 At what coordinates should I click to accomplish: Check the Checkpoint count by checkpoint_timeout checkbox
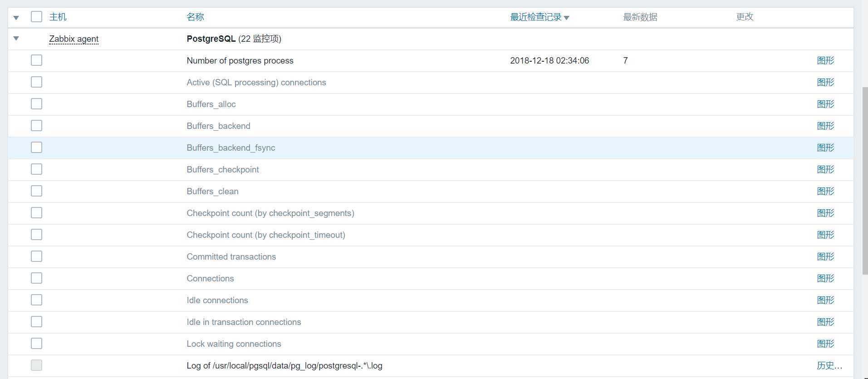[37, 235]
